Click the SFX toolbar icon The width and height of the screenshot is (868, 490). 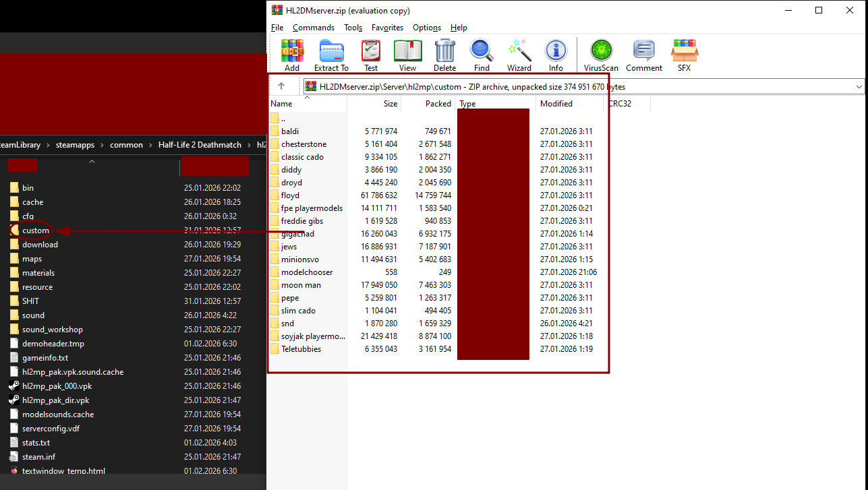684,55
